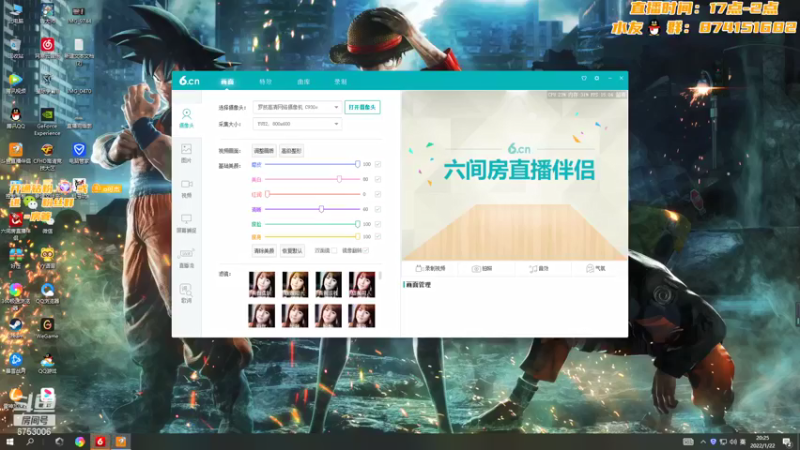Viewport: 800px width, 450px height.
Task: Open the QQ浏览器 desktop icon
Action: (47, 293)
